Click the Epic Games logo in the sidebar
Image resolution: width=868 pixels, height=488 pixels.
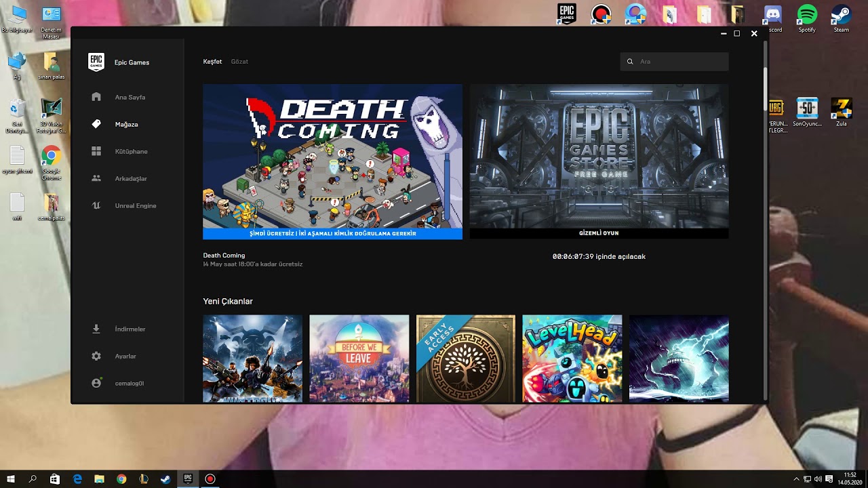click(96, 62)
